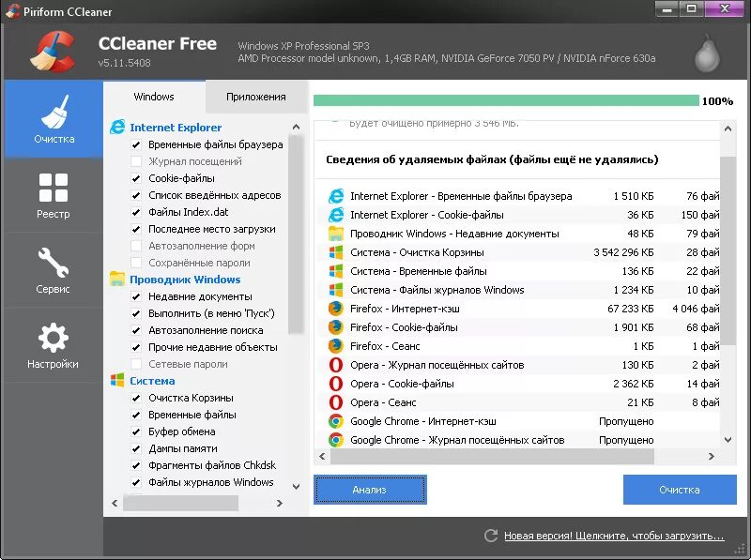Click the refresh icon beside the update link

491,536
